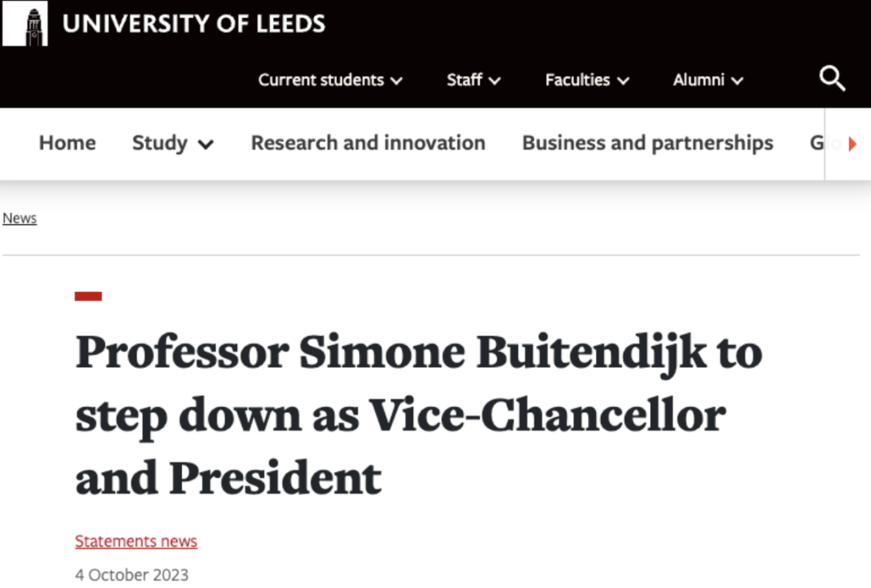Screen dimensions: 871x588
Task: Click the red accent bar above headline
Action: pos(89,296)
